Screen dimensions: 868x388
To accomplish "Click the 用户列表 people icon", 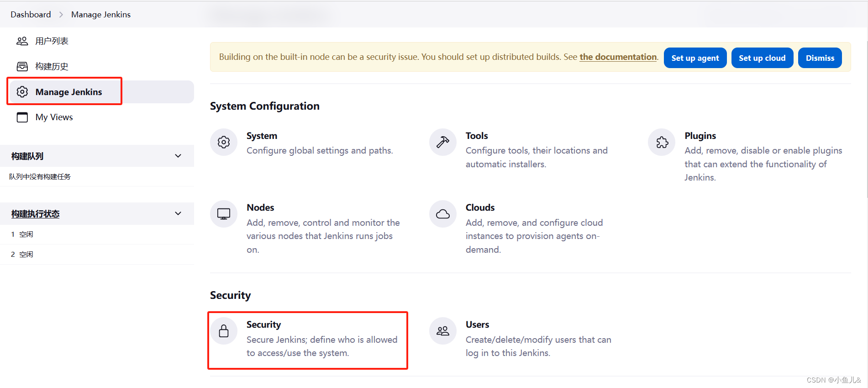I will 22,41.
